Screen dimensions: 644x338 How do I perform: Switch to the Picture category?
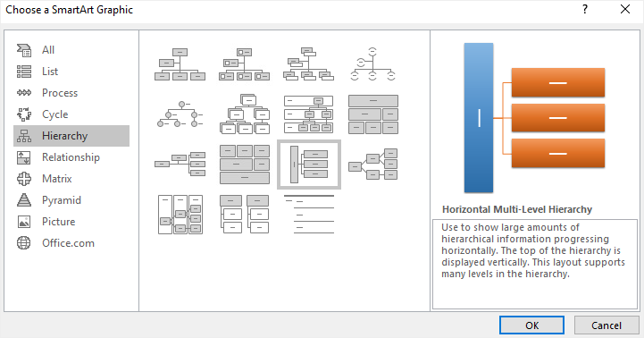tap(71, 221)
